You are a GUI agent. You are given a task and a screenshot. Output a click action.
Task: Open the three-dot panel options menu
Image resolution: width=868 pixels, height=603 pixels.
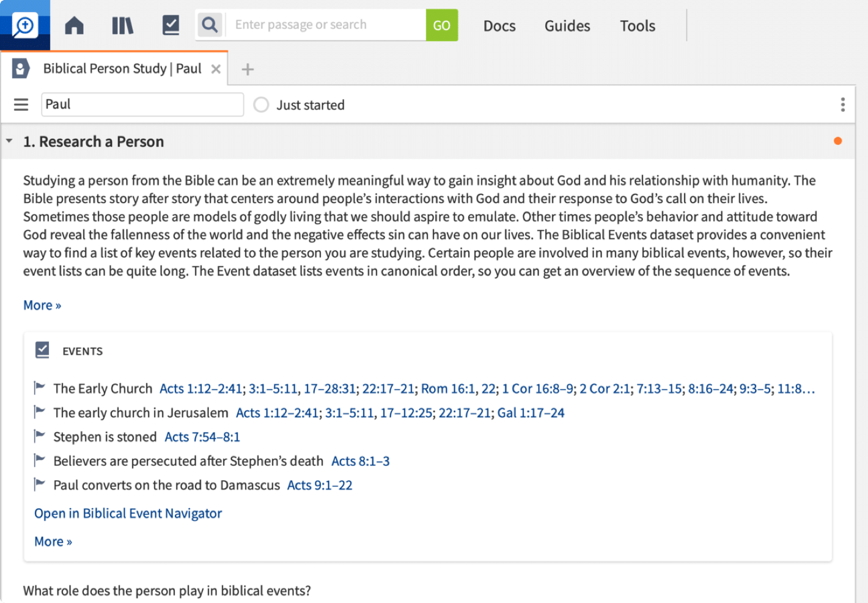pyautogui.click(x=842, y=105)
